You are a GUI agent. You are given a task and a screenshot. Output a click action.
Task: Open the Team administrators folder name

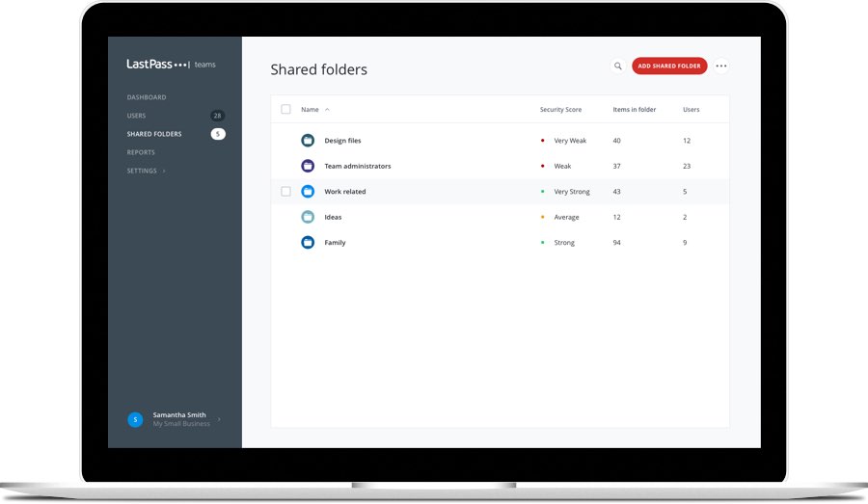pyautogui.click(x=357, y=167)
